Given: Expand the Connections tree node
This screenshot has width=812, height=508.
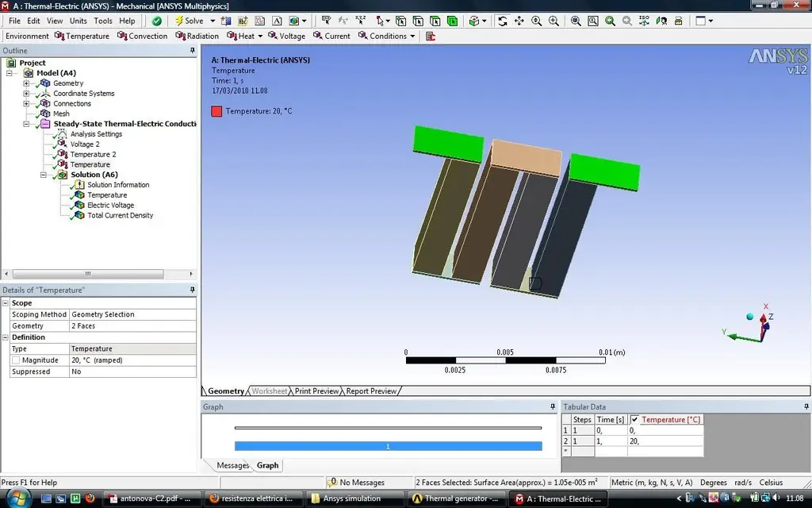Looking at the screenshot, I should point(26,103).
